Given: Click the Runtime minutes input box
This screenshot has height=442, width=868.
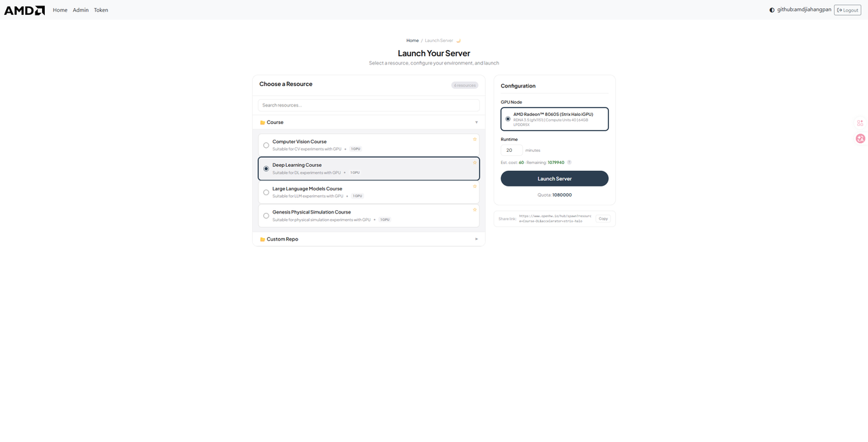Looking at the screenshot, I should pyautogui.click(x=512, y=150).
